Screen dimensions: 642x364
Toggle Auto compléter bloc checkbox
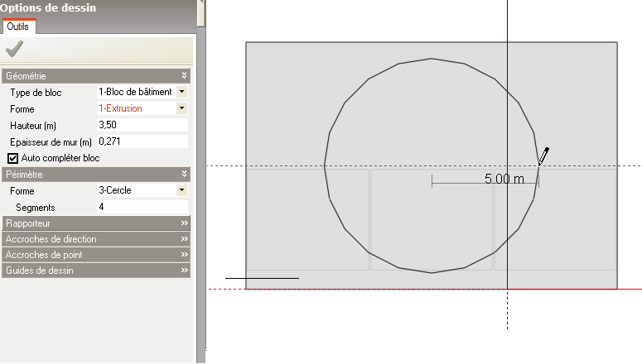[x=12, y=158]
